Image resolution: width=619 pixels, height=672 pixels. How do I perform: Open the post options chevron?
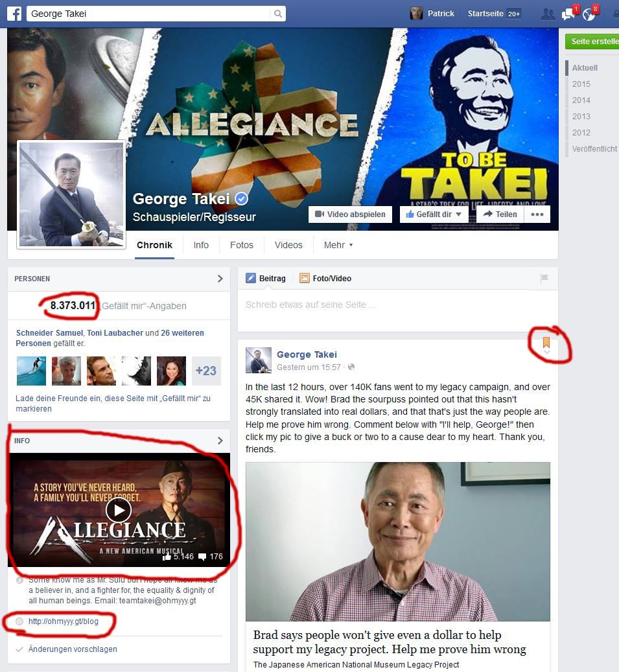546,352
